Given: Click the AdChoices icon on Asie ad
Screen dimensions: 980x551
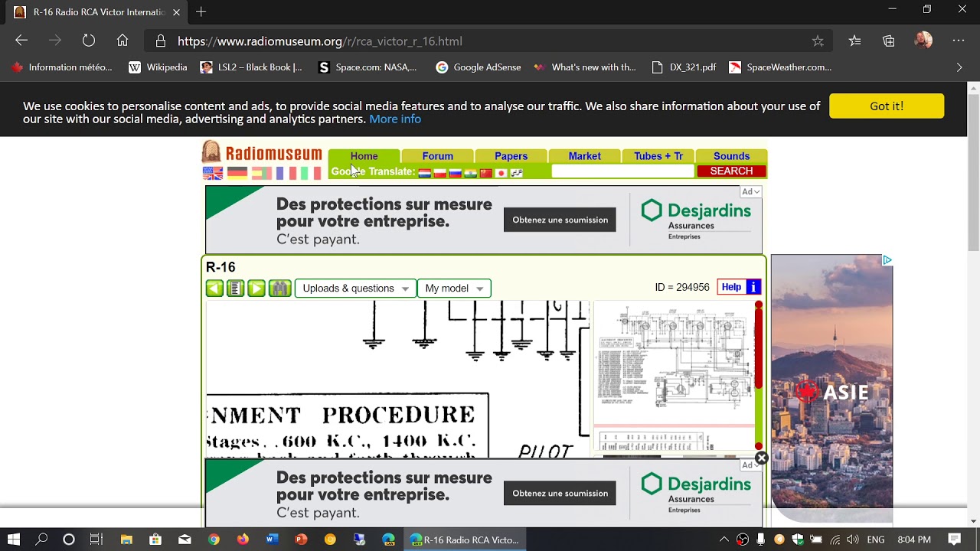Looking at the screenshot, I should point(887,260).
